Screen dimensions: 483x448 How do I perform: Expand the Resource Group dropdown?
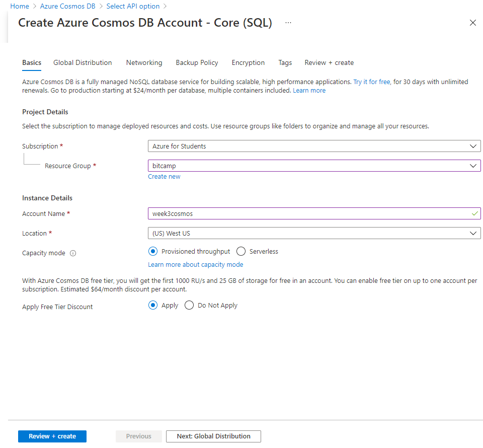[x=314, y=166]
